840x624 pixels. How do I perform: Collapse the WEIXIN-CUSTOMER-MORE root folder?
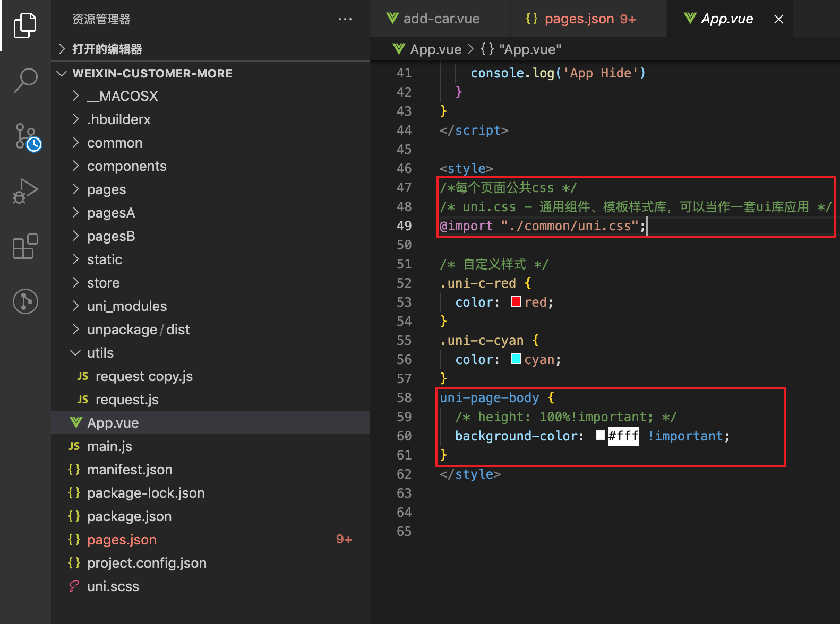pos(62,73)
